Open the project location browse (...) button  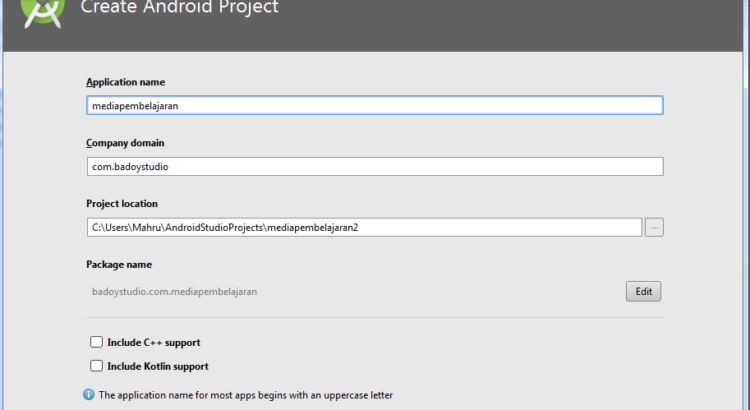[654, 227]
